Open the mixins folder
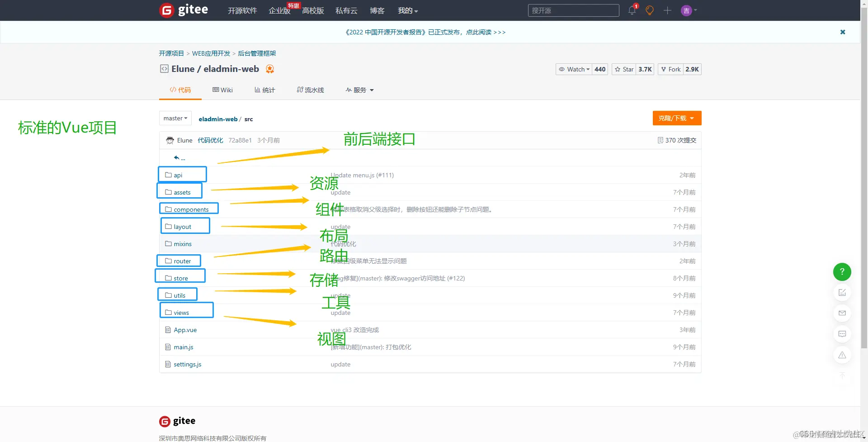Viewport: 868px width, 442px height. (183, 244)
